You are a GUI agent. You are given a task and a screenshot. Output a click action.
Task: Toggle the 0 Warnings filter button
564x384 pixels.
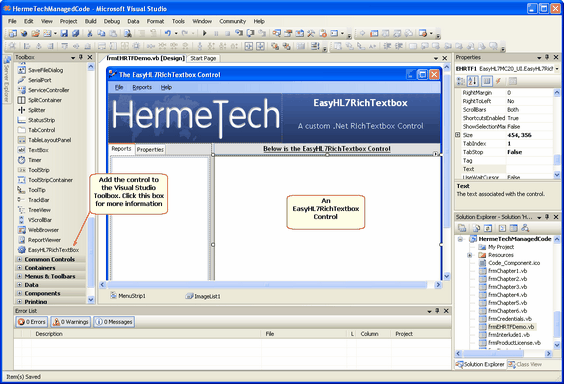[x=70, y=322]
